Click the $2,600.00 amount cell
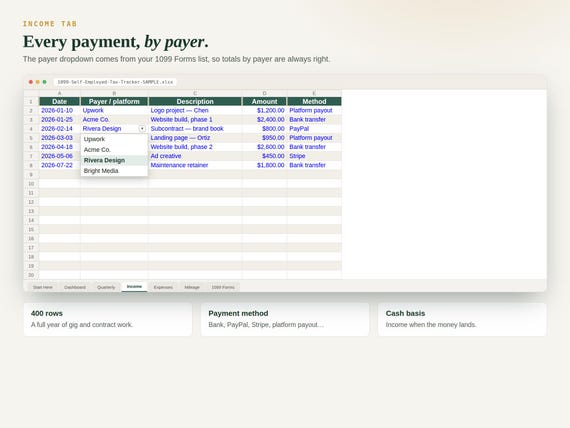Image resolution: width=570 pixels, height=428 pixels. (265, 147)
